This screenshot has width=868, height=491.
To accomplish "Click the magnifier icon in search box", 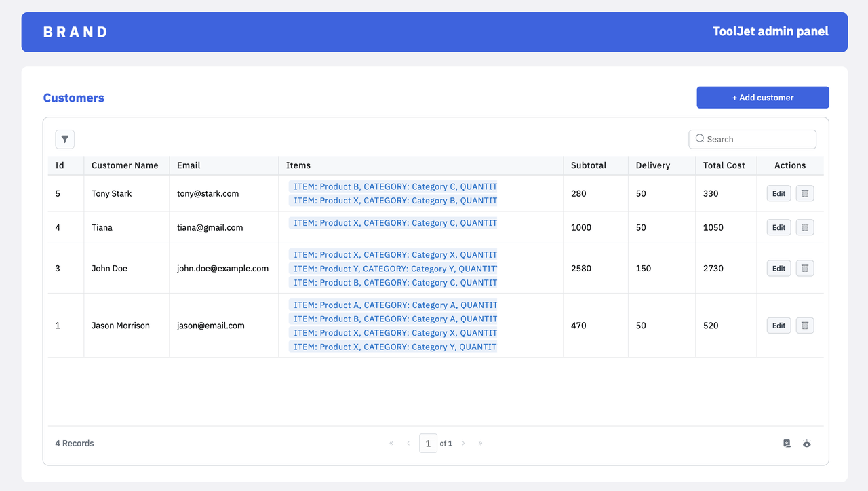I will [700, 139].
